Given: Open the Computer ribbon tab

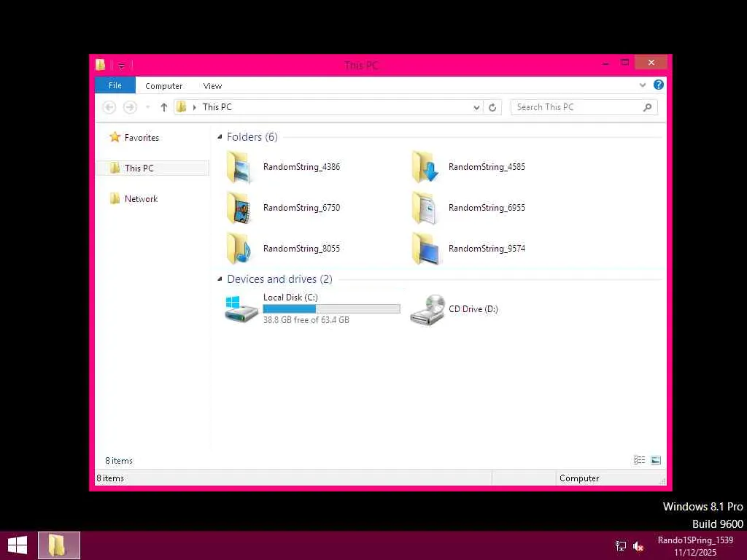Looking at the screenshot, I should (164, 86).
